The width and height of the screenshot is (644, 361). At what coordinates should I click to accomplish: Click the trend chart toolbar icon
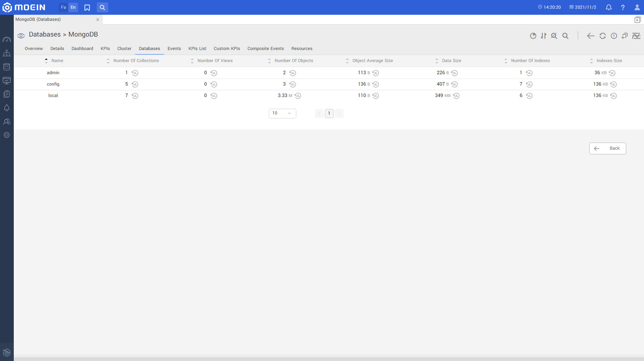click(x=636, y=36)
